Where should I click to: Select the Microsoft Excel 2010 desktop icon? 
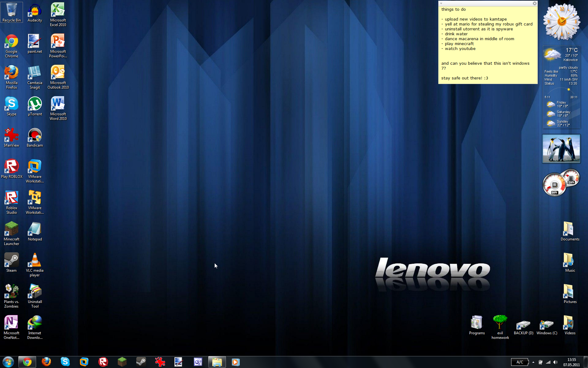point(58,14)
